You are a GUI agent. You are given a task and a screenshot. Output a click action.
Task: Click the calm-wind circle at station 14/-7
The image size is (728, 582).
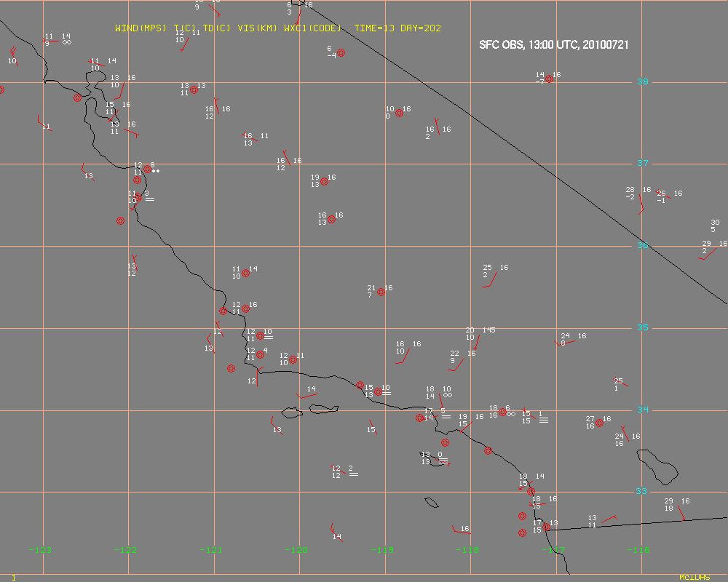coord(549,79)
